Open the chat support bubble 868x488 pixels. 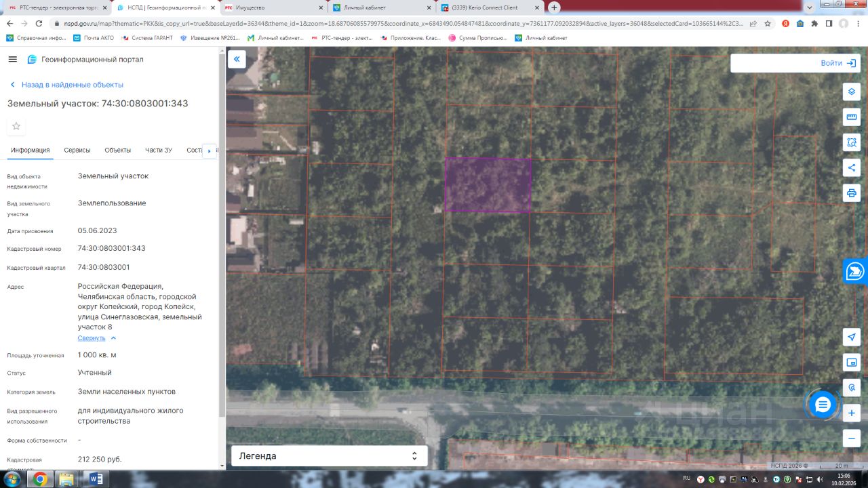(x=823, y=405)
